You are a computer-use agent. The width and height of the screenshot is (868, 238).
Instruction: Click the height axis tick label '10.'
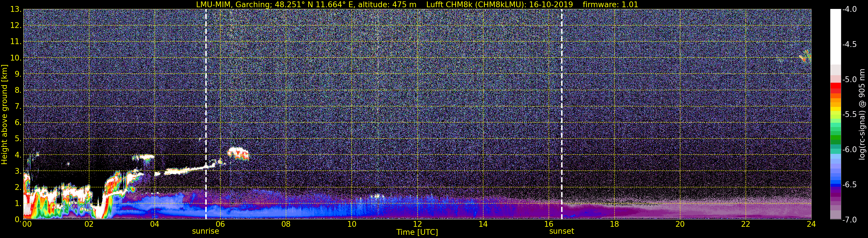coord(16,58)
